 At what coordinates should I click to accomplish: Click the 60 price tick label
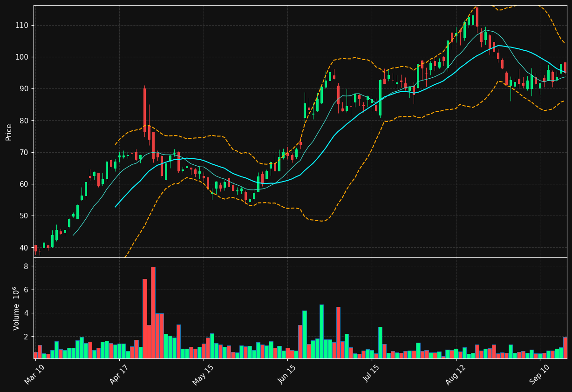pyautogui.click(x=25, y=184)
